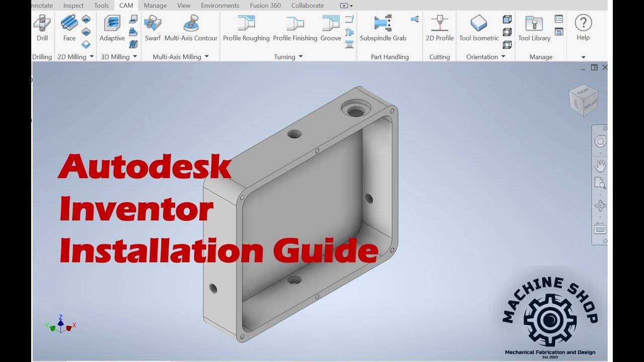Select the Face milling tool

pyautogui.click(x=69, y=28)
